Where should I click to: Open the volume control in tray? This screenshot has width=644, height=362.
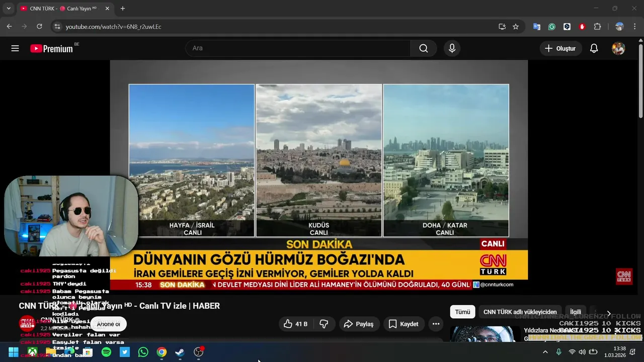[582, 352]
